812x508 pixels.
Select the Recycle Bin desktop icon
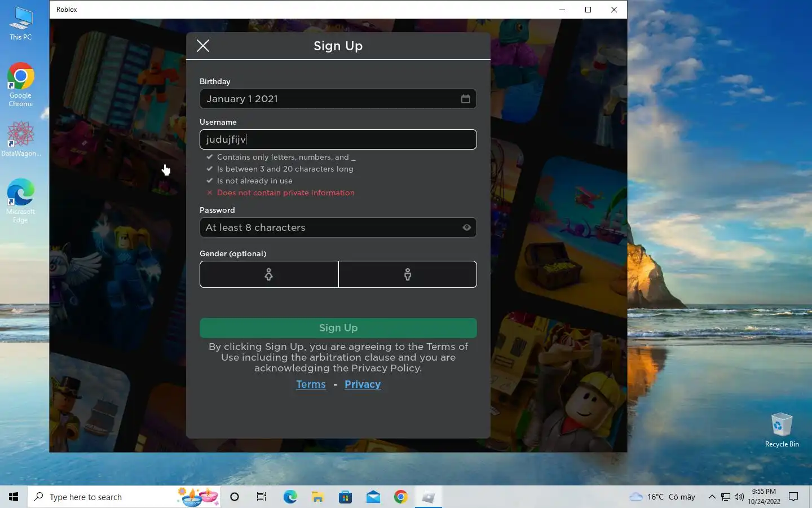coord(782,430)
